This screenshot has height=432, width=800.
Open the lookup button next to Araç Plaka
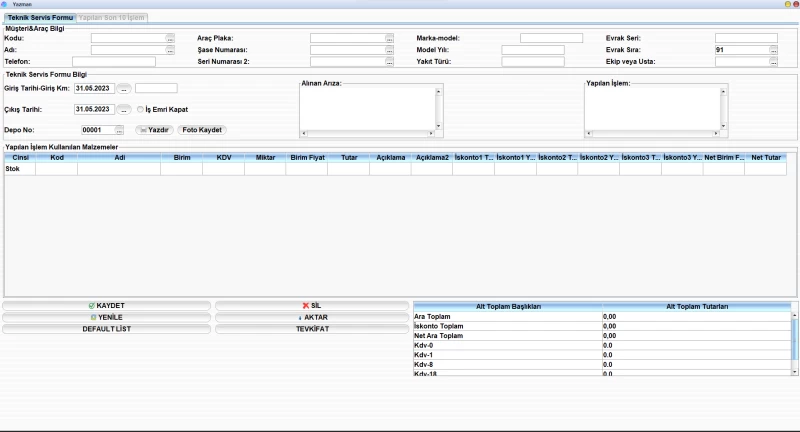[x=389, y=38]
